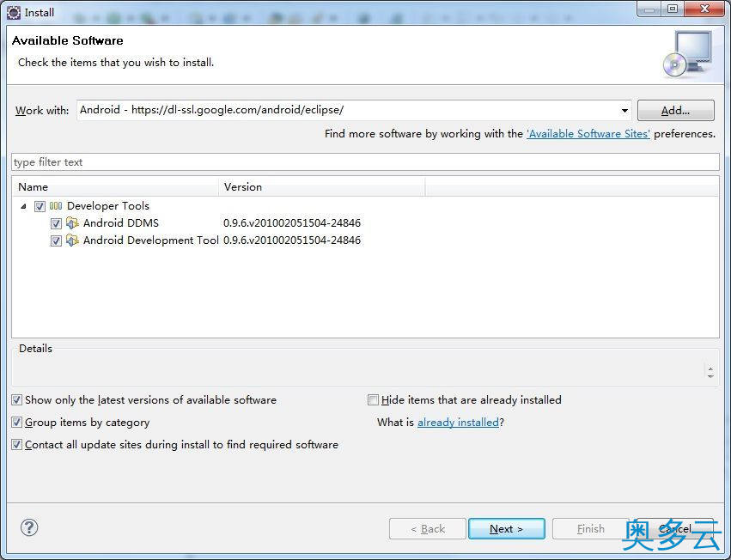This screenshot has height=560, width=731.
Task: Toggle Group items by category checkbox
Action: (17, 423)
